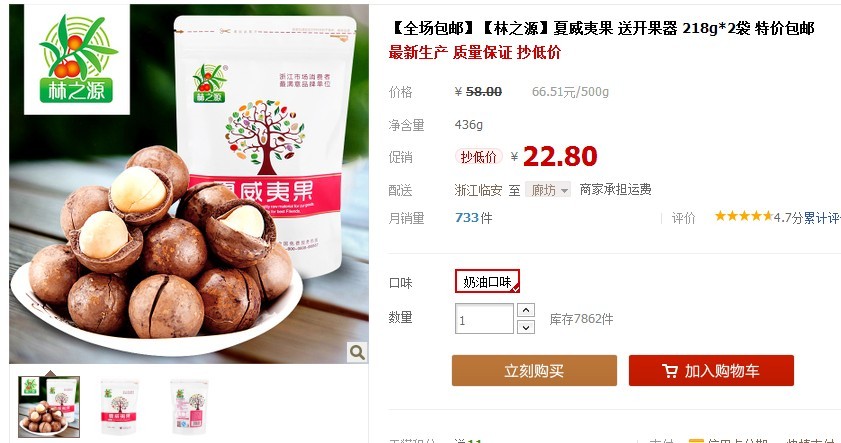Viewport: 841px width, 443px height.
Task: Select third thumbnail showing bag back
Action: pyautogui.click(x=189, y=407)
